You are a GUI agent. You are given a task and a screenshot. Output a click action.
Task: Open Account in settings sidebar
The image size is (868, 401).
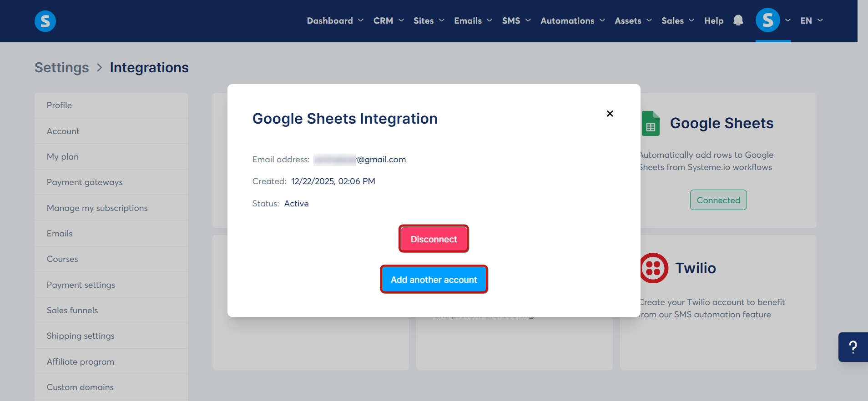click(111, 131)
